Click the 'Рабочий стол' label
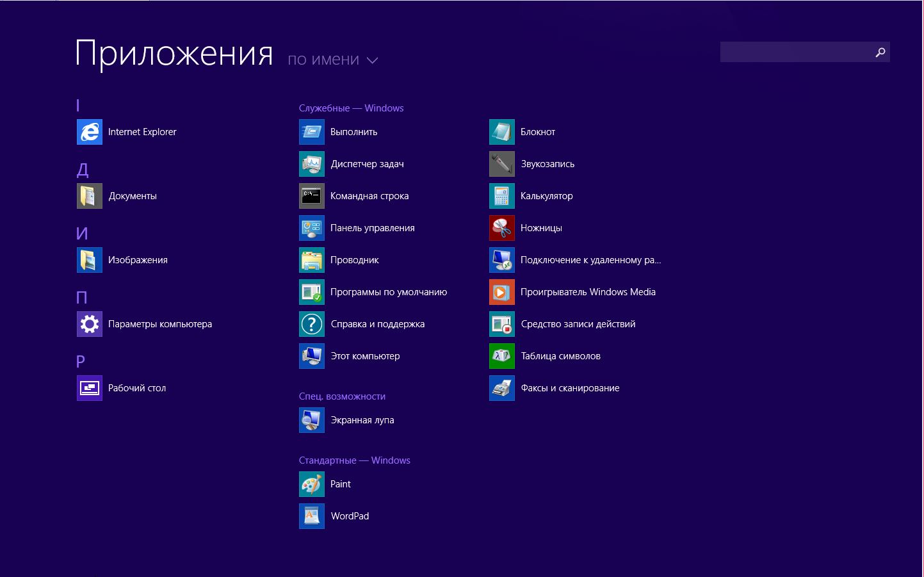The height and width of the screenshot is (577, 924). click(137, 388)
